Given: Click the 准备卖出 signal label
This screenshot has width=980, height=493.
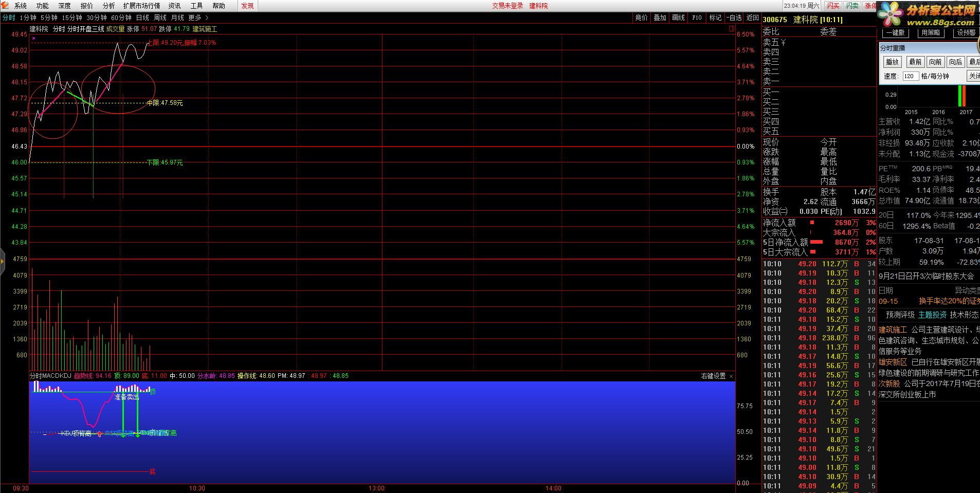Looking at the screenshot, I should [126, 397].
